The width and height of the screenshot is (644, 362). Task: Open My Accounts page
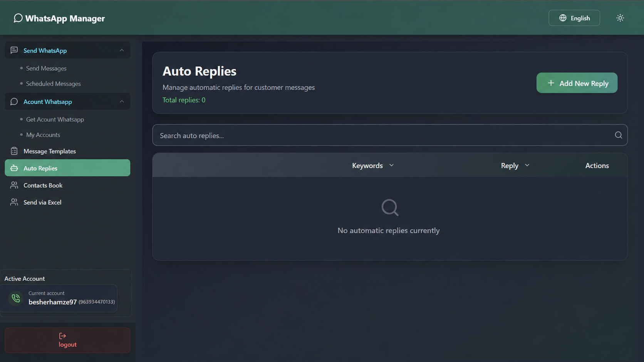click(43, 135)
